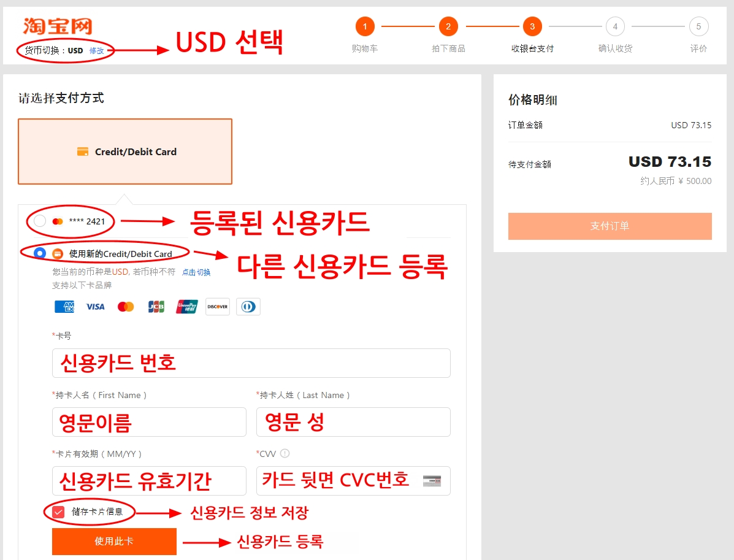Screen dimensions: 734x560
Task: Select the Credit/Debit Card payment tab
Action: point(125,152)
